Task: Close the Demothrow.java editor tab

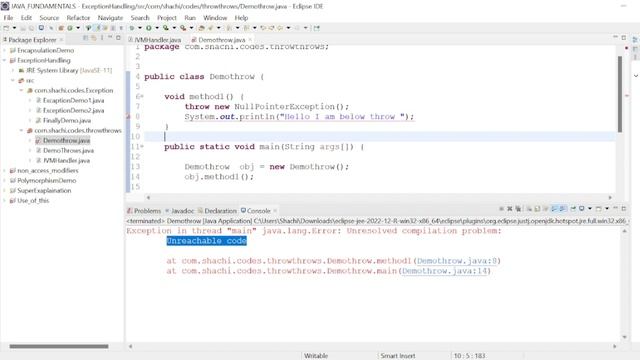Action: (x=250, y=40)
